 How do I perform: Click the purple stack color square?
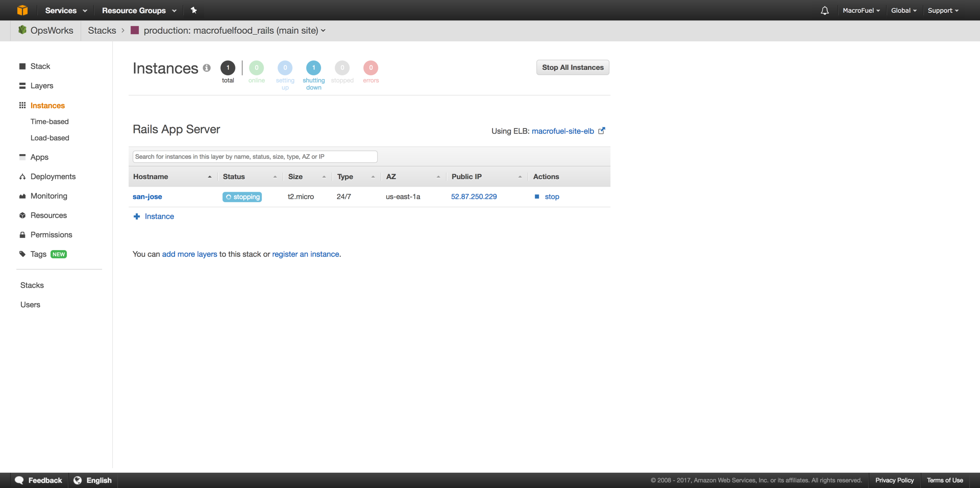coord(135,30)
